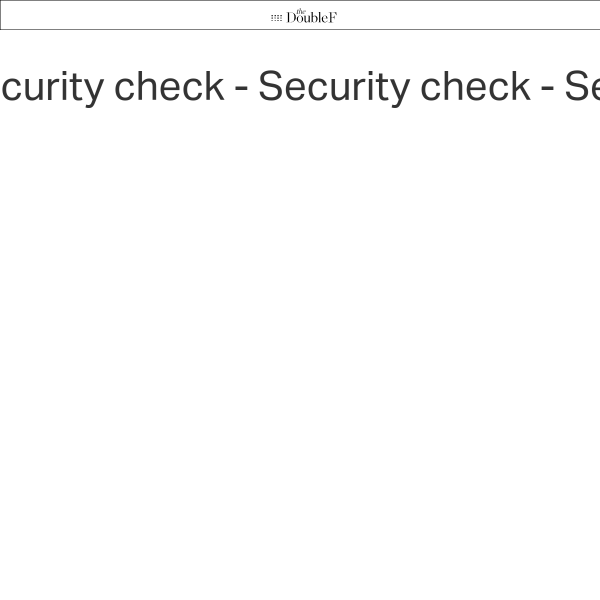Click the cut-off 'Se' text at right edge

[582, 86]
